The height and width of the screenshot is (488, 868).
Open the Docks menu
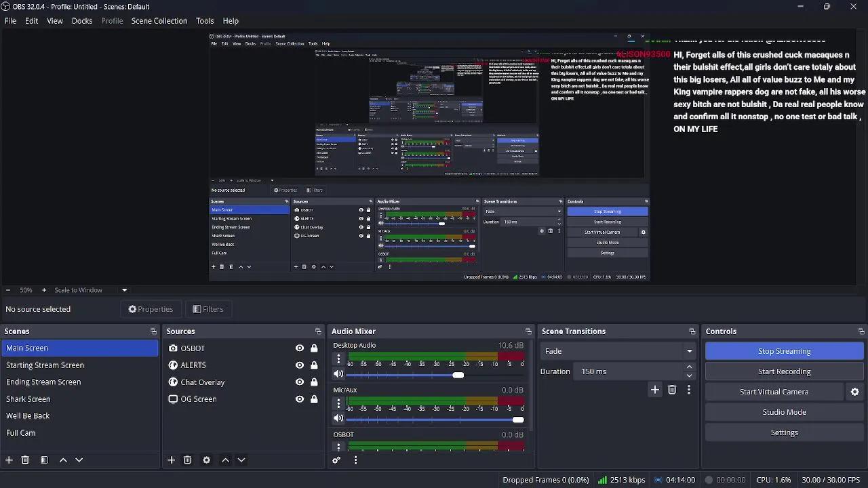click(81, 21)
